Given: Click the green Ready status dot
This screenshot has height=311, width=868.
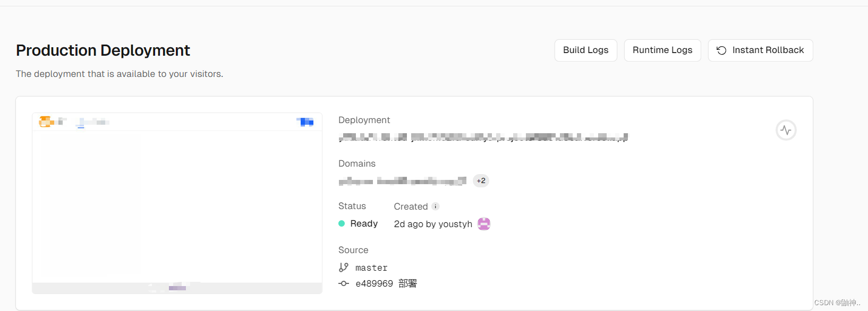Looking at the screenshot, I should tap(342, 224).
